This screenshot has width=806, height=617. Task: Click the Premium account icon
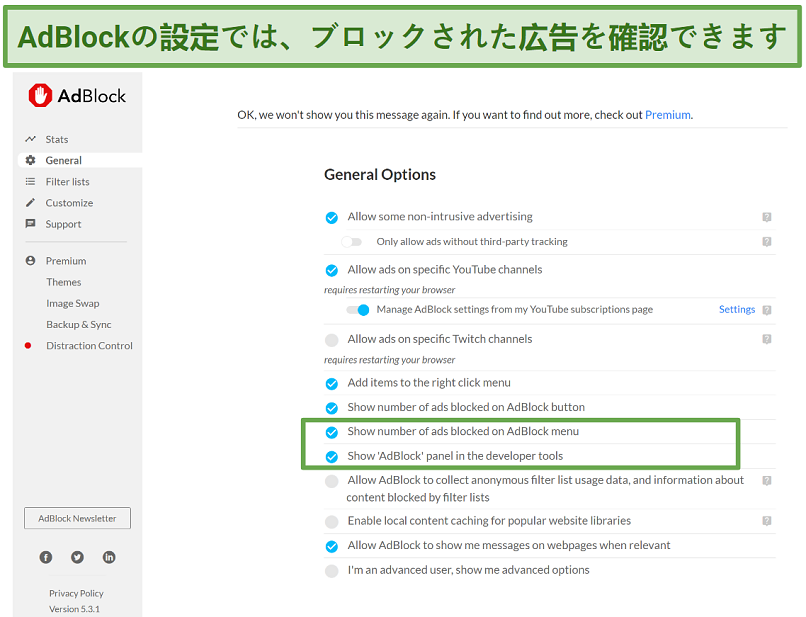point(30,261)
